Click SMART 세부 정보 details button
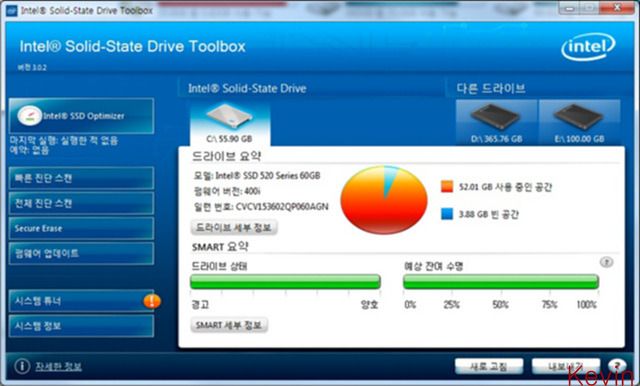The width and height of the screenshot is (640, 386). pos(229,325)
